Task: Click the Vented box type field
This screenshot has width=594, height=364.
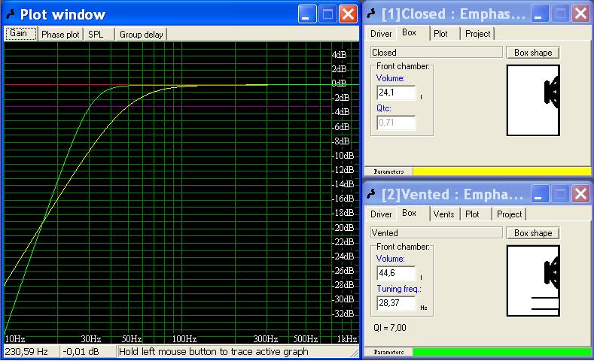Action: click(437, 233)
